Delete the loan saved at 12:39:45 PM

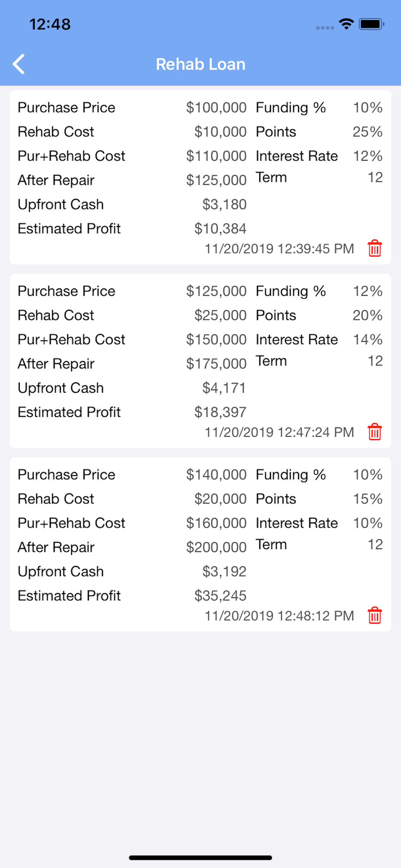375,248
